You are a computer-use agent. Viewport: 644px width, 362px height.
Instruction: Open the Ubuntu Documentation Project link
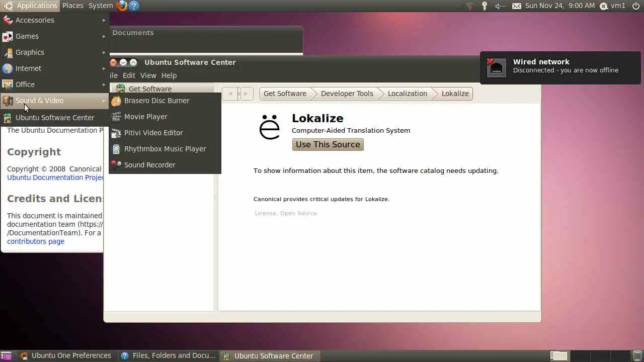pos(55,177)
